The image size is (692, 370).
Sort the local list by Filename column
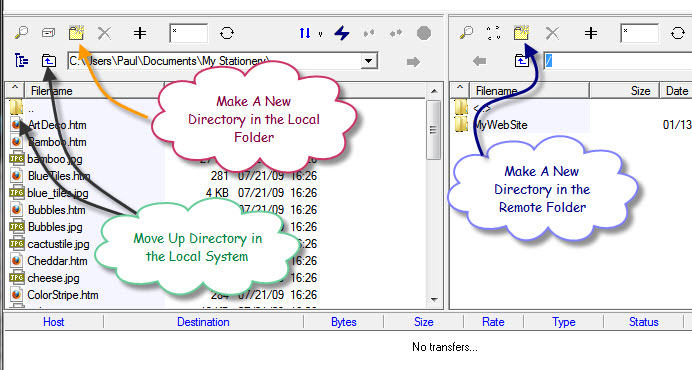click(94, 91)
